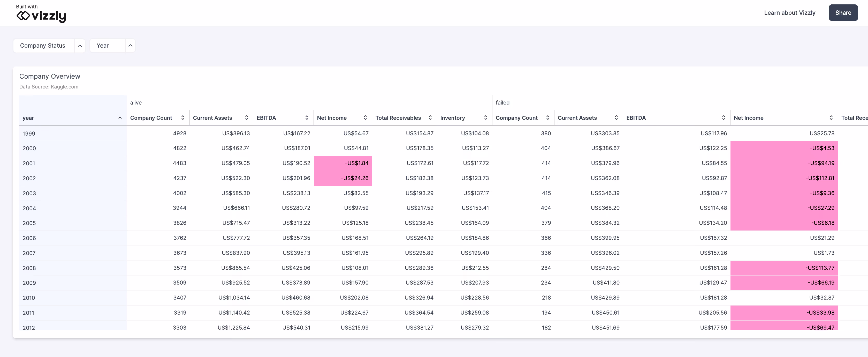Select the 1999 year row
The image size is (868, 357).
[x=73, y=133]
